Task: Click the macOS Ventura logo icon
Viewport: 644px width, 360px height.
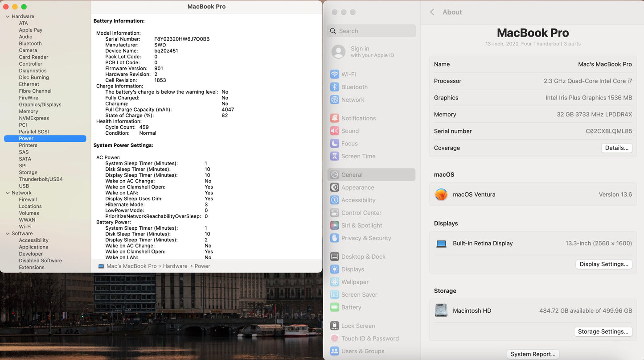Action: tap(441, 194)
